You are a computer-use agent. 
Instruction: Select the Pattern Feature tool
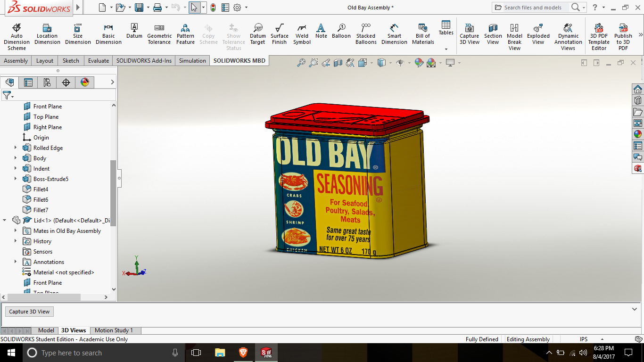[x=185, y=34]
